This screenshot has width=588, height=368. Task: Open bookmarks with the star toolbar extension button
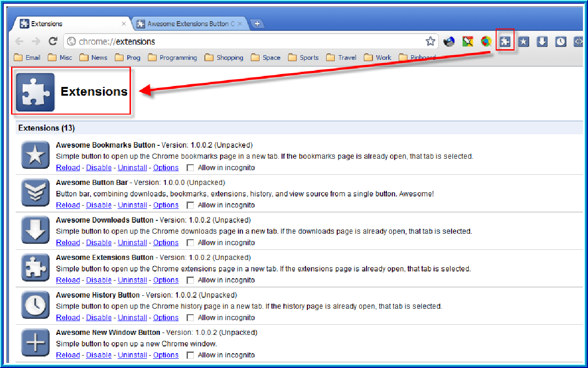pos(524,41)
